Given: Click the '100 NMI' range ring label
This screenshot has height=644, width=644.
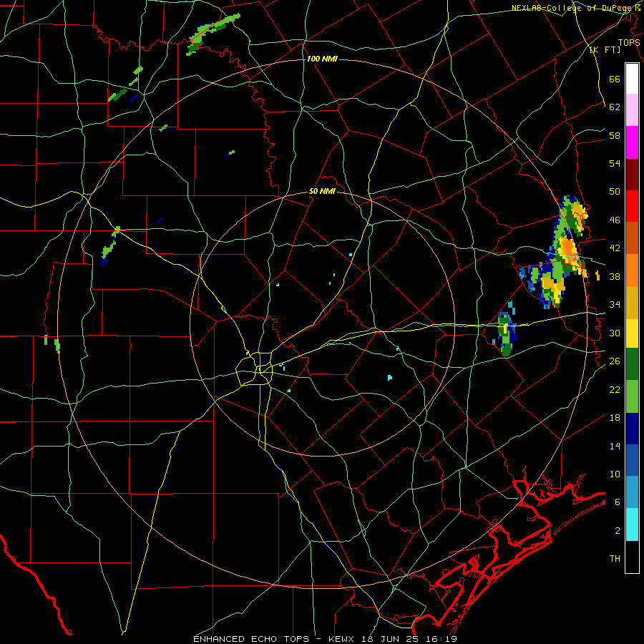Looking at the screenshot, I should pyautogui.click(x=322, y=59).
